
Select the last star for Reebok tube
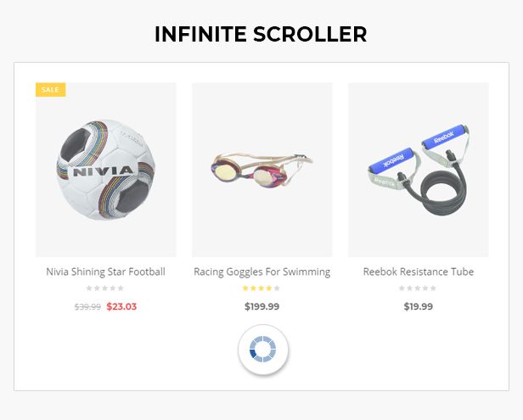[x=433, y=288]
